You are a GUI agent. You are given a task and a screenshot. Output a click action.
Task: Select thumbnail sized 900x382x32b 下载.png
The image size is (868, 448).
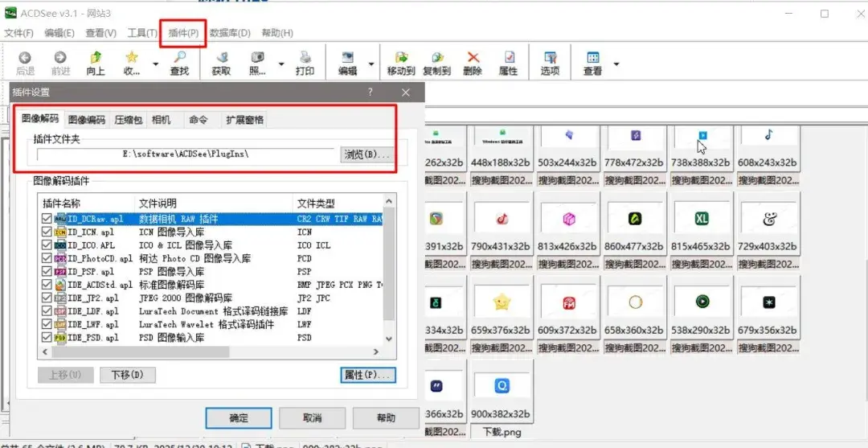click(x=502, y=391)
